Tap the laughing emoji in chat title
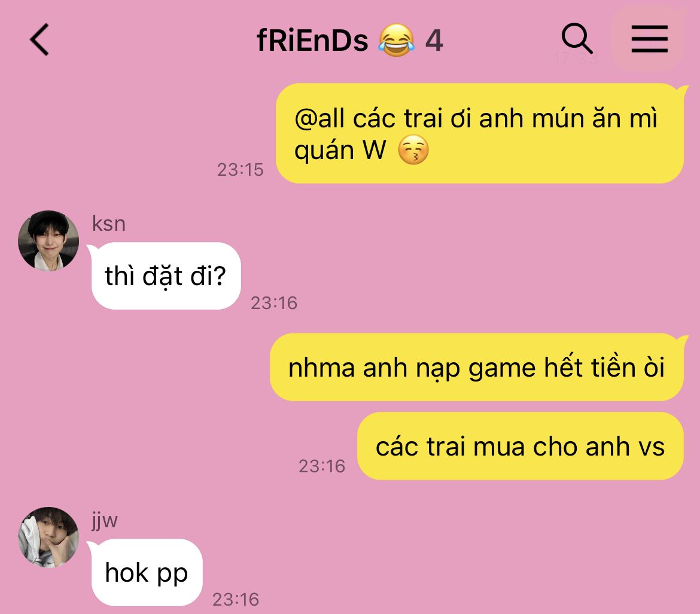The image size is (700, 614). [396, 40]
